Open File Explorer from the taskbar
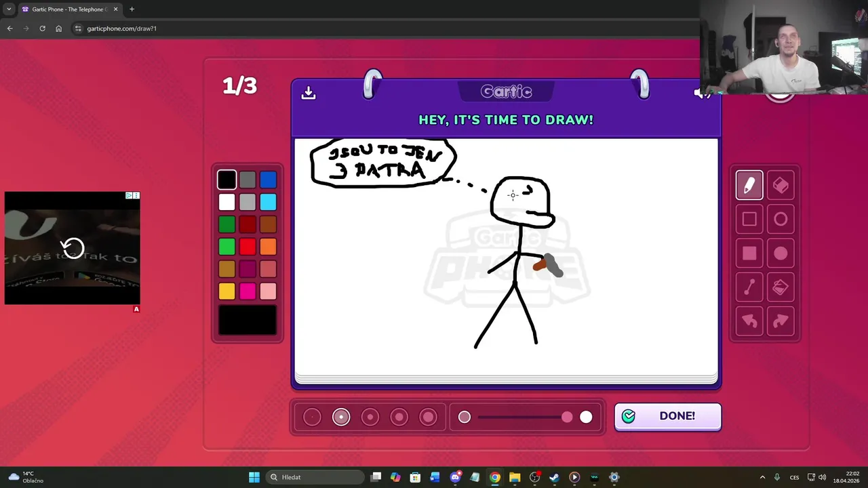The height and width of the screenshot is (488, 868). pyautogui.click(x=515, y=477)
